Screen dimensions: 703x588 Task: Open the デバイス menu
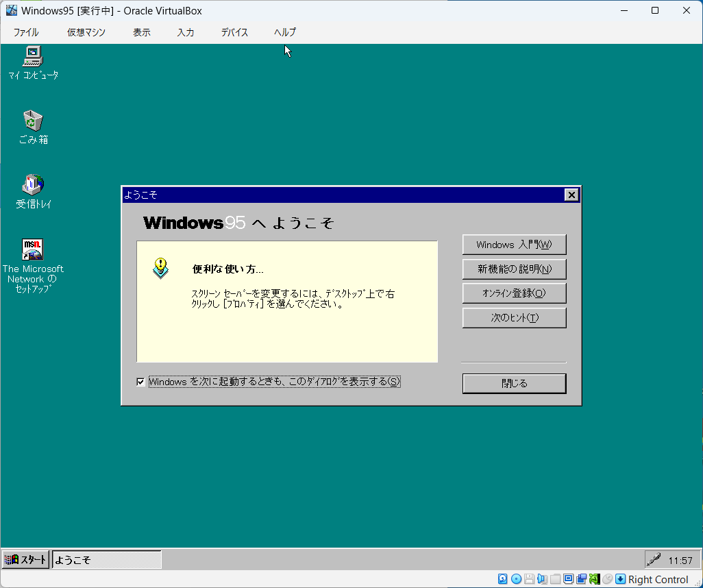tap(234, 32)
